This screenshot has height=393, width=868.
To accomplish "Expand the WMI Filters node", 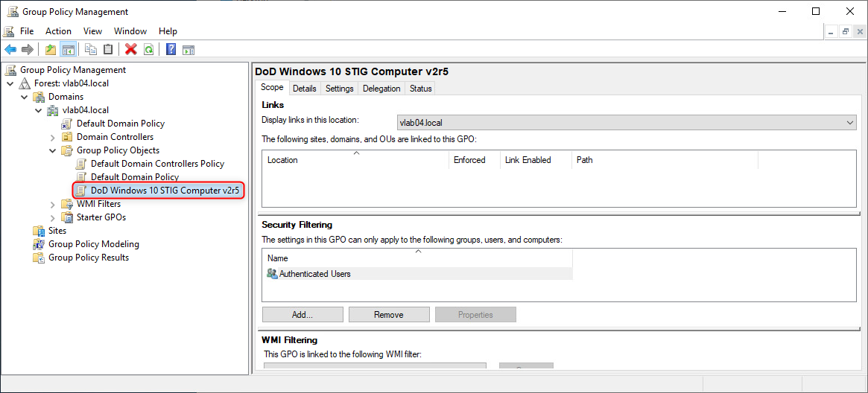I will point(52,204).
